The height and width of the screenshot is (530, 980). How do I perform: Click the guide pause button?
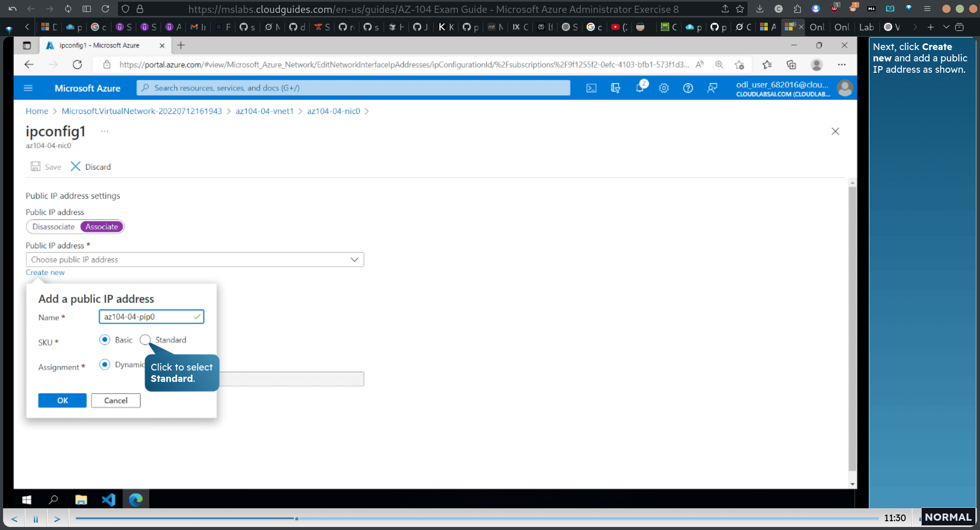point(36,519)
